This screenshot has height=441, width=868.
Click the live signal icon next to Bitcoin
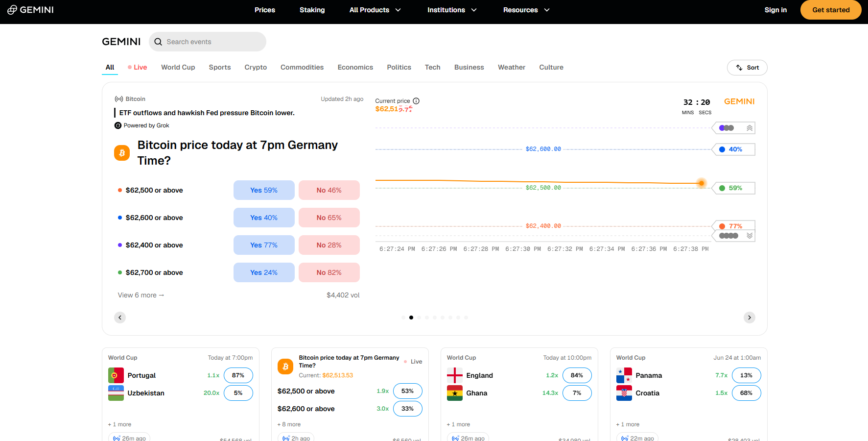(119, 99)
